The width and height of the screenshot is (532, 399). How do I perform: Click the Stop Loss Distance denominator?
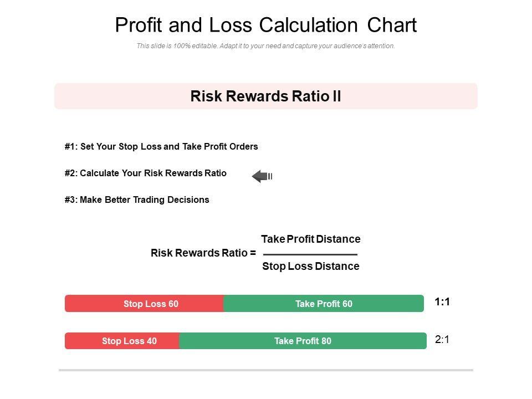tap(310, 267)
